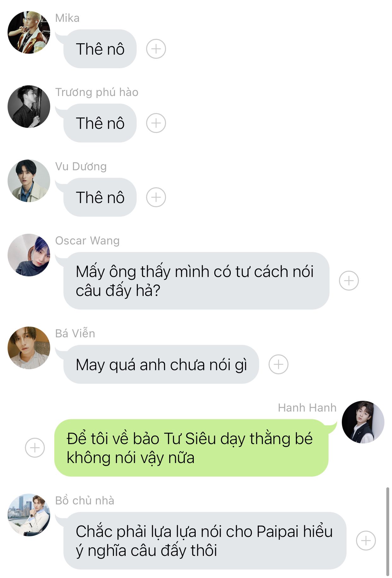Tap the plus icon beside Trương phú hào's message

tap(156, 123)
